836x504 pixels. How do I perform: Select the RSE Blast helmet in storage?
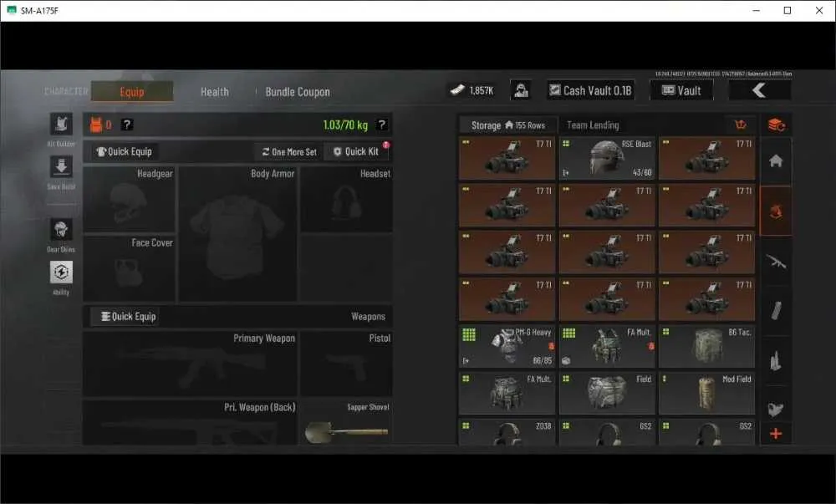coord(607,158)
